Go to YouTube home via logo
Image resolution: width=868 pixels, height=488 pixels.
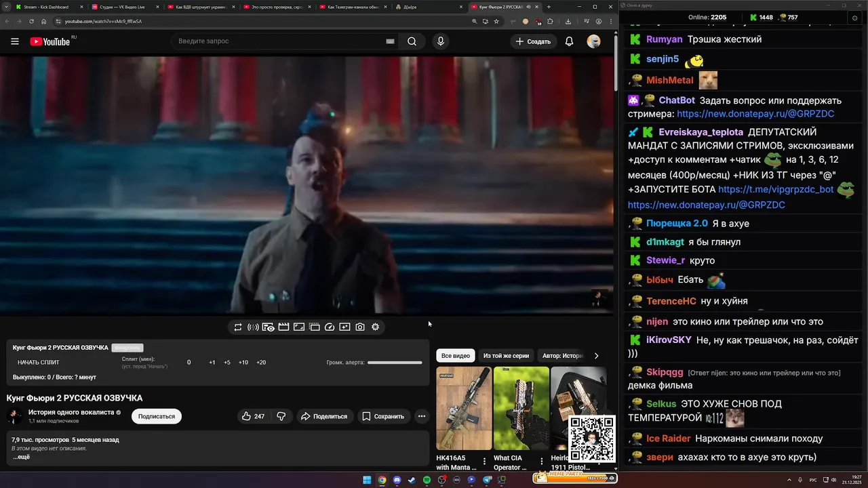(50, 41)
